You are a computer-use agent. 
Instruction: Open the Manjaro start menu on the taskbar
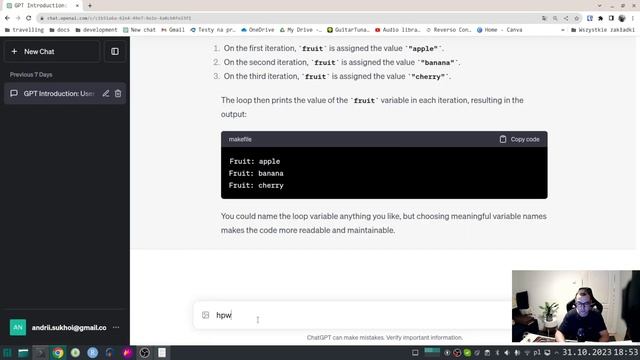pos(7,353)
